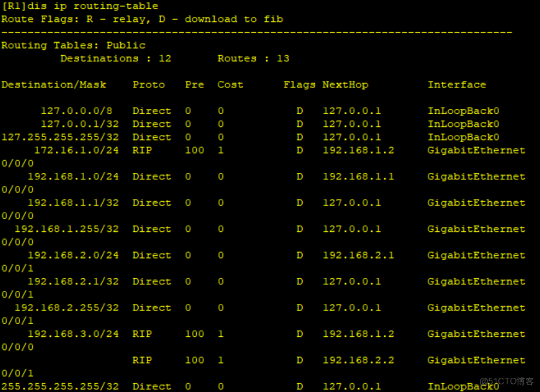The width and height of the screenshot is (540, 392).
Task: Click destination 127.255.255.255/32
Action: tap(60, 137)
